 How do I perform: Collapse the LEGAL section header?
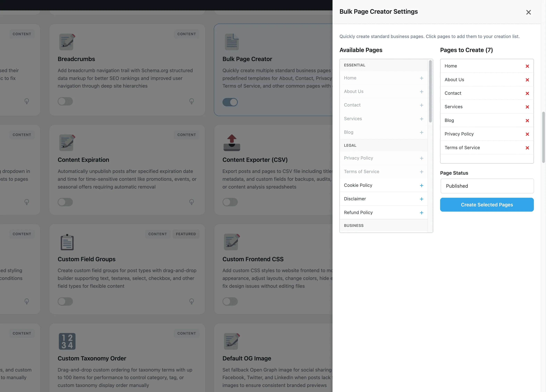pyautogui.click(x=384, y=145)
